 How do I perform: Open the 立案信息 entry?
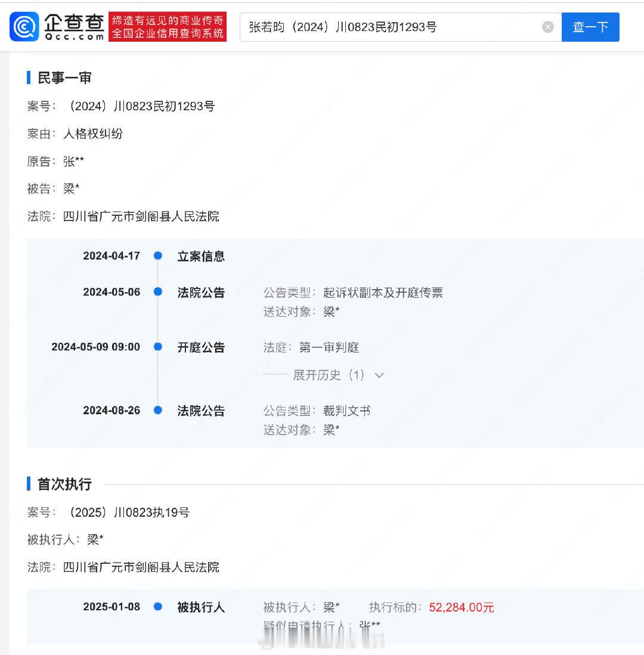tap(201, 256)
